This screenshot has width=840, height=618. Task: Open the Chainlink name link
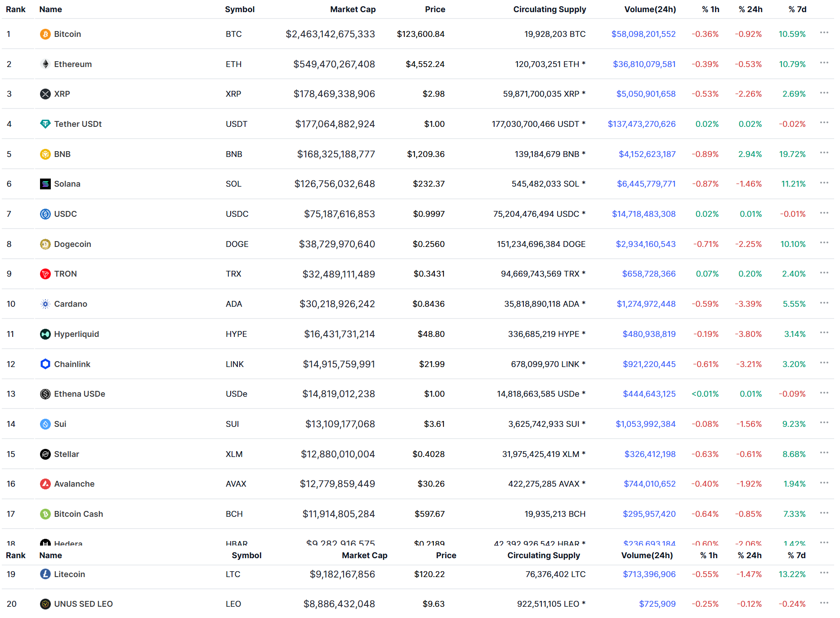click(x=72, y=364)
